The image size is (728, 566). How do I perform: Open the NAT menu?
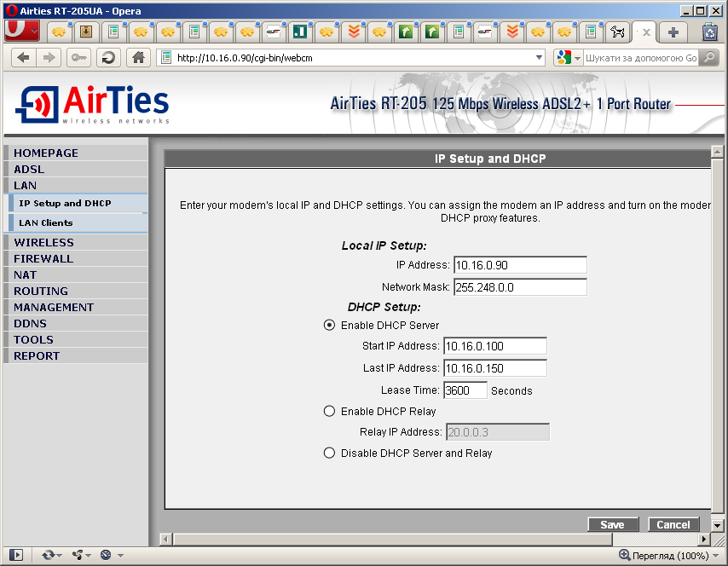click(76, 274)
